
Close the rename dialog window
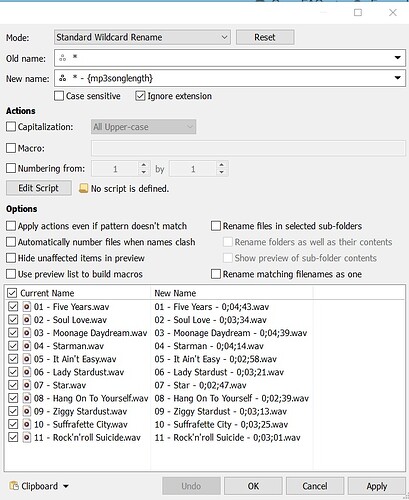[x=393, y=13]
